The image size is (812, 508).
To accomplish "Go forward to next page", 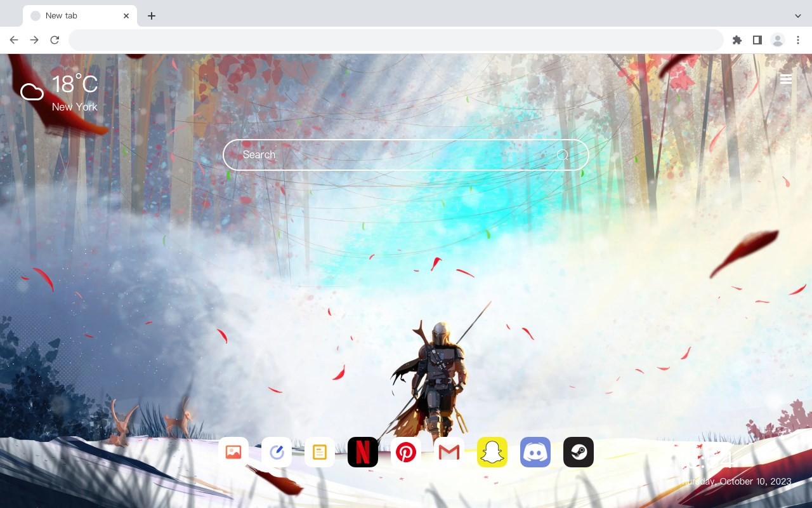I will (x=34, y=40).
